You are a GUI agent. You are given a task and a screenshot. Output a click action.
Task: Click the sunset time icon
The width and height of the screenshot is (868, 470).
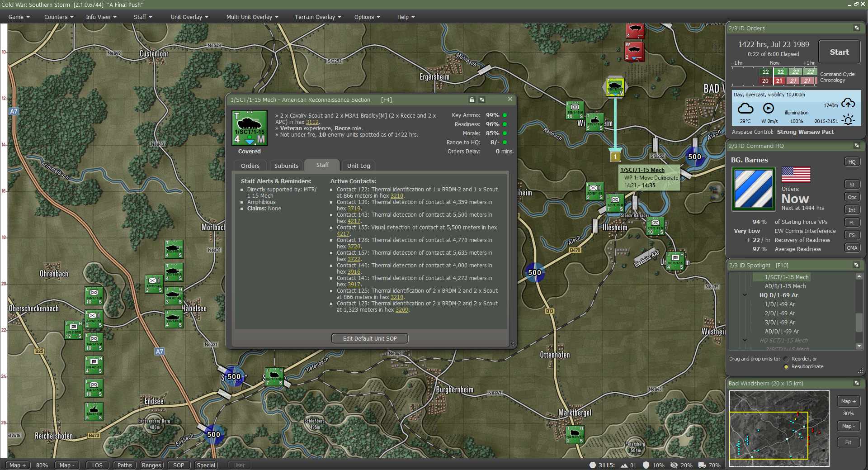pos(848,120)
